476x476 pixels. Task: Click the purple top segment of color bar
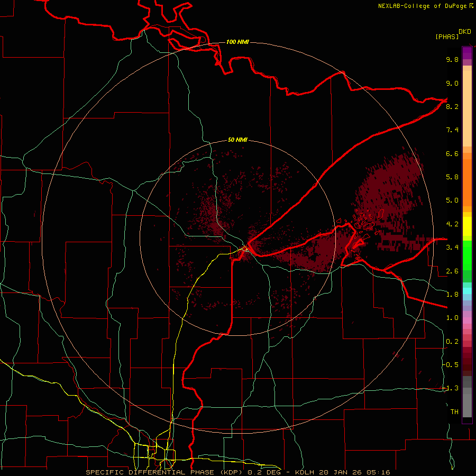(467, 53)
